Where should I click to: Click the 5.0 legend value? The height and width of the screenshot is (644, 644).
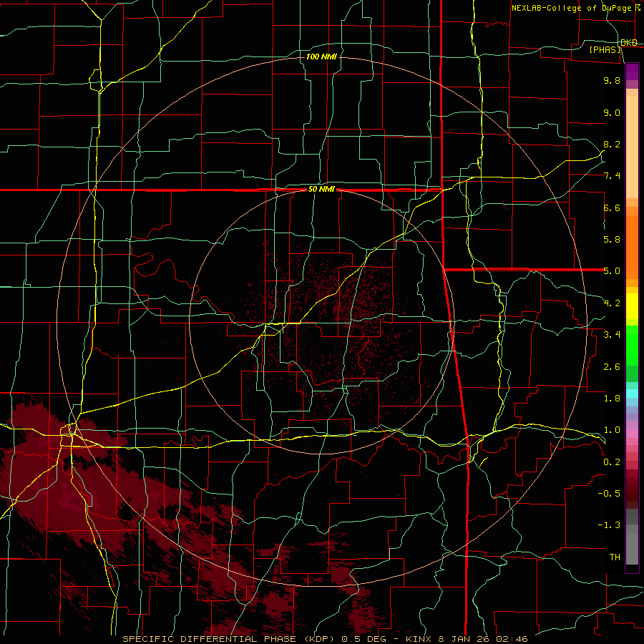pyautogui.click(x=612, y=271)
